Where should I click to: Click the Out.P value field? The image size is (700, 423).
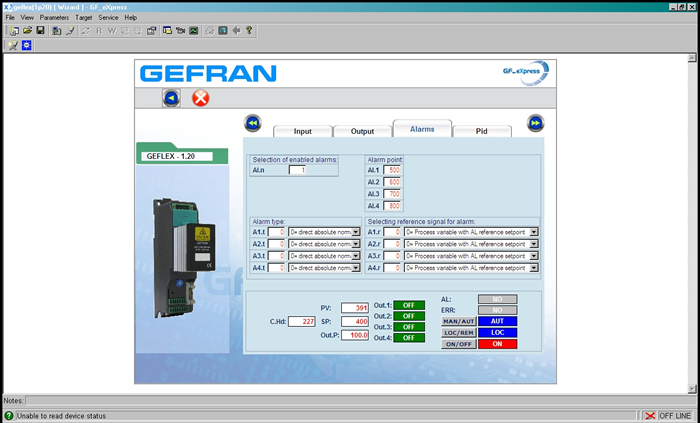pyautogui.click(x=355, y=335)
